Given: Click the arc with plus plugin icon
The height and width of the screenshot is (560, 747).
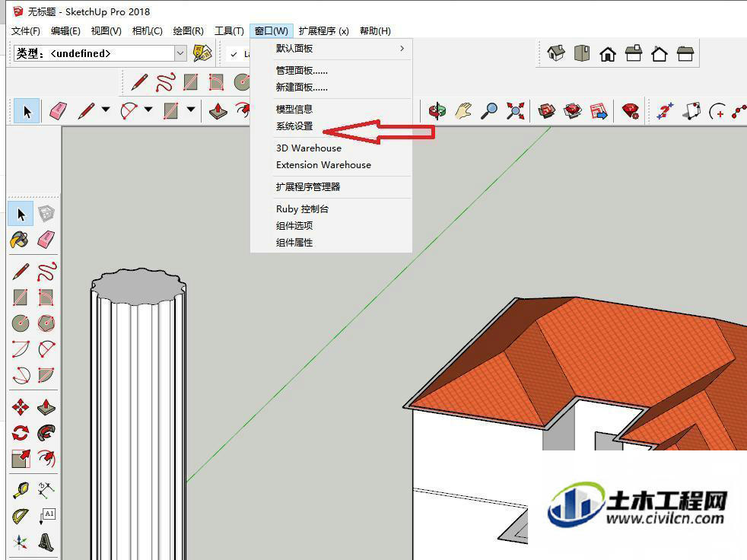Looking at the screenshot, I should click(717, 112).
